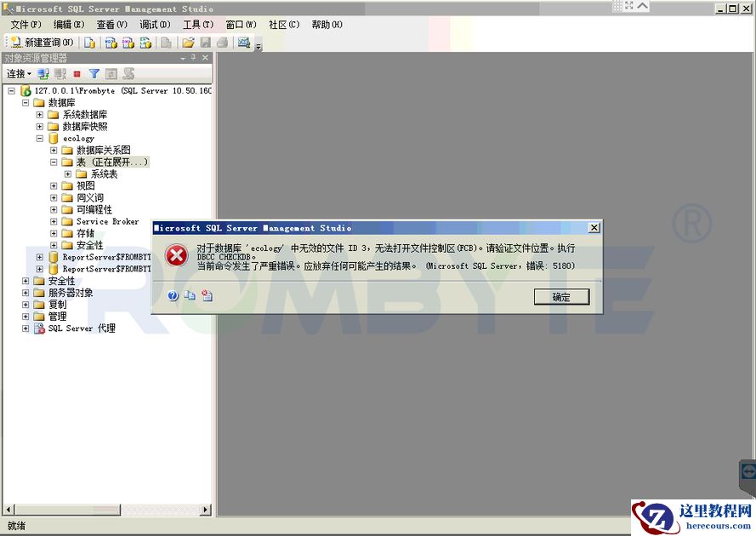Image resolution: width=756 pixels, height=536 pixels.
Task: Expand the 同义词 folder
Action: pyautogui.click(x=54, y=197)
